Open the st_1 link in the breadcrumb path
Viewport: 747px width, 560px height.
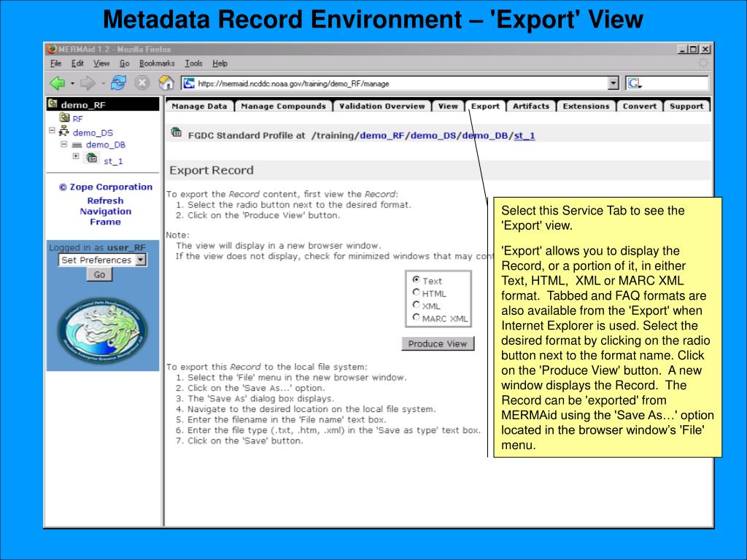pos(525,136)
